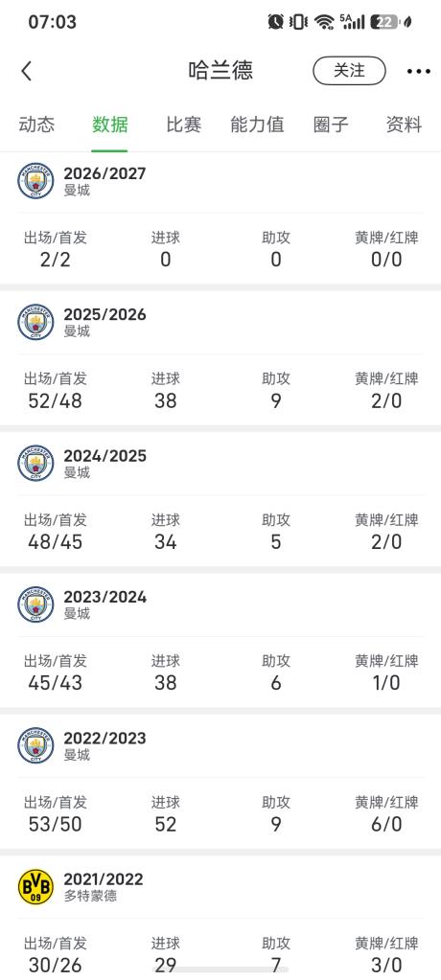The image size is (441, 980).
Task: Follow the player with 关注 button
Action: click(x=349, y=71)
